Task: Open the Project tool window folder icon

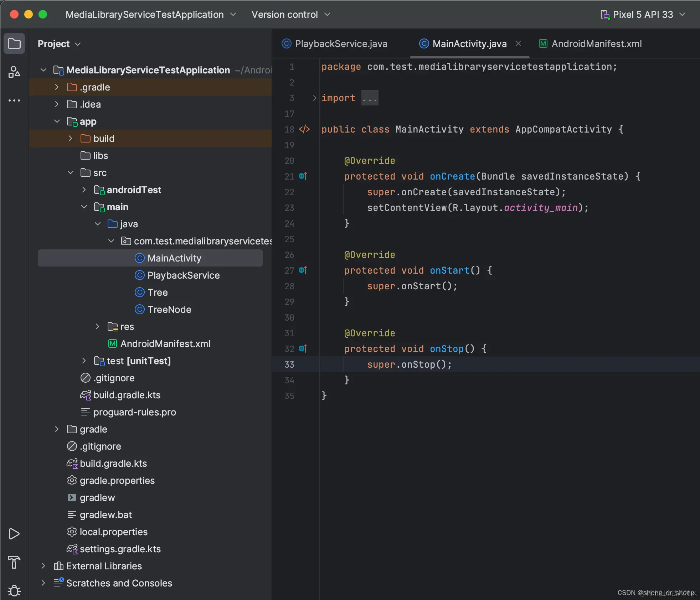Action: click(14, 44)
